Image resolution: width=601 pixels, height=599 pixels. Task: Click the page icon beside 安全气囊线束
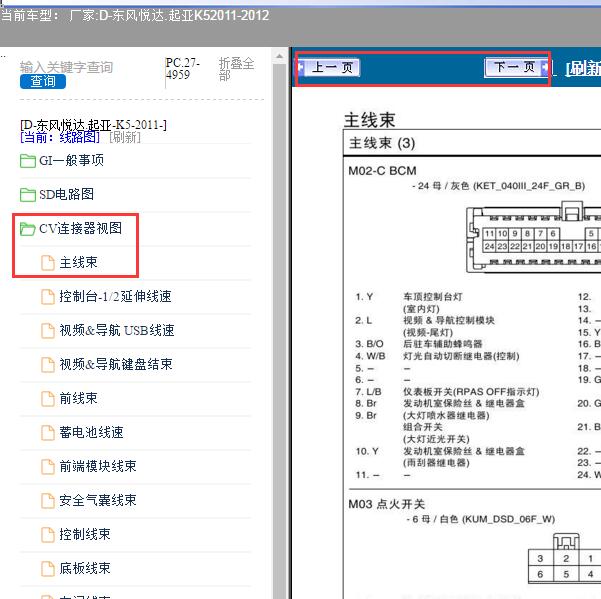pos(47,501)
